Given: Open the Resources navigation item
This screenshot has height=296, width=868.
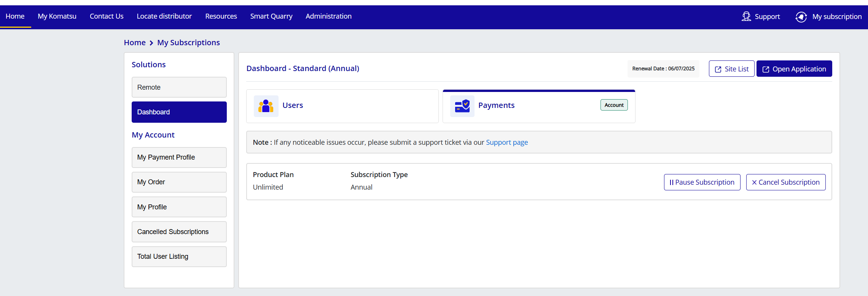Looking at the screenshot, I should (x=221, y=16).
